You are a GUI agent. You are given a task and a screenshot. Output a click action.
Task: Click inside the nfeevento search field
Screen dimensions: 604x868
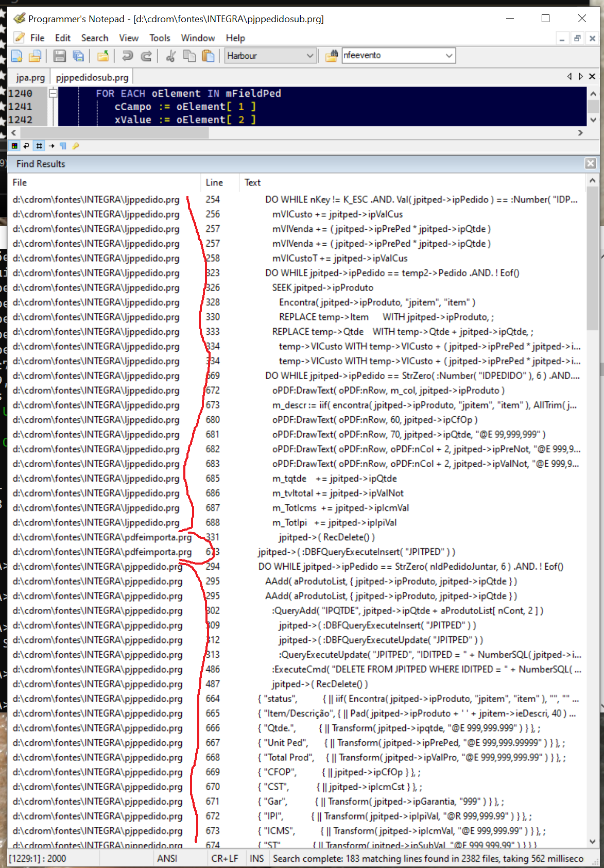tap(392, 56)
